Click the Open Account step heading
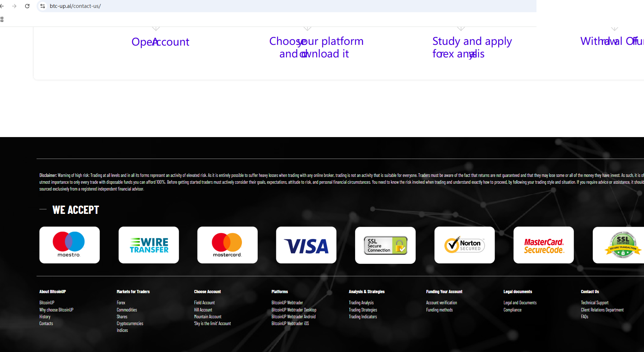The width and height of the screenshot is (644, 352). point(160,42)
